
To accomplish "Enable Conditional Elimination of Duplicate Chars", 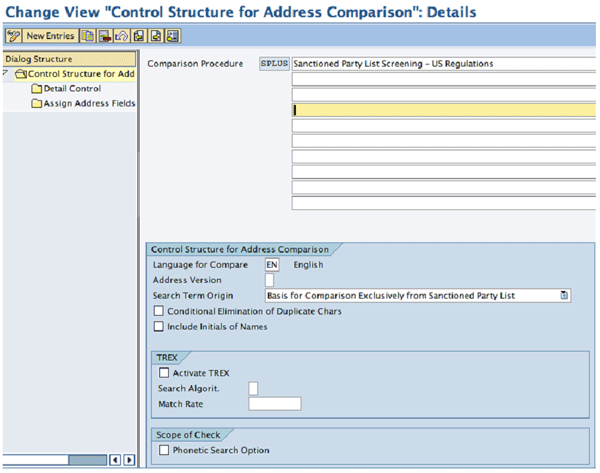I will click(158, 312).
